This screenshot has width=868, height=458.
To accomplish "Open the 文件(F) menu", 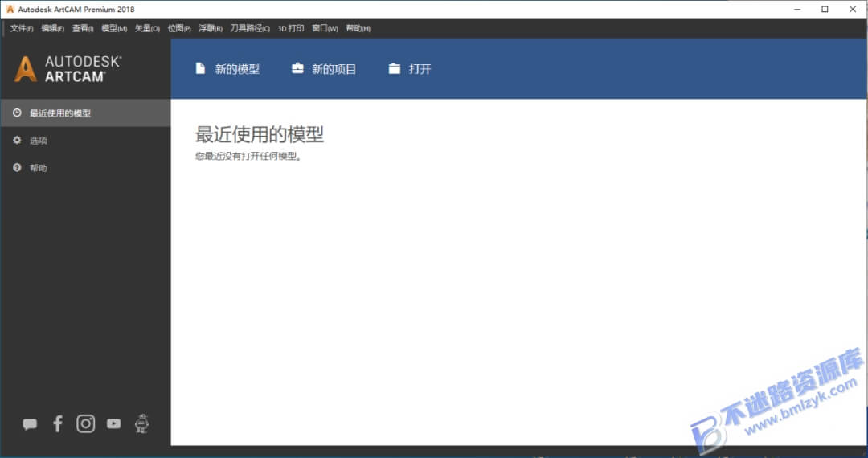I will [22, 28].
